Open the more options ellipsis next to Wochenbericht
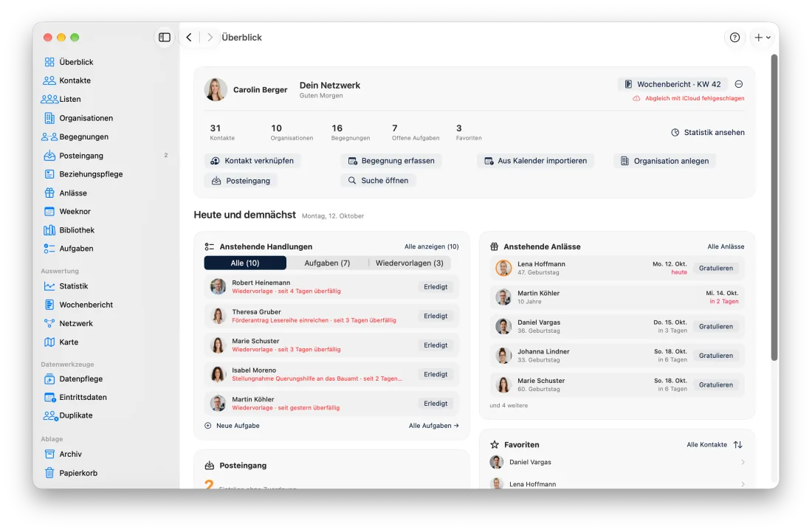This screenshot has width=812, height=532. 739,84
